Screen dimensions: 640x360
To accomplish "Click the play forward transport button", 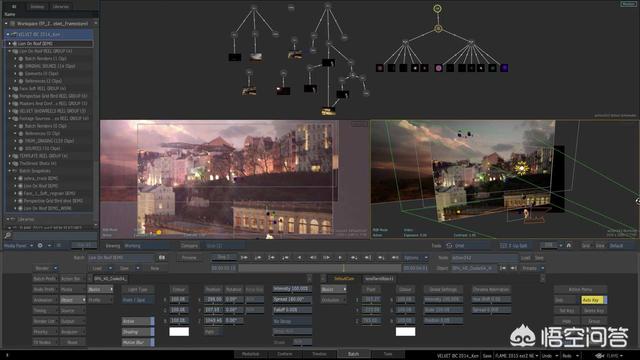I will pyautogui.click(x=340, y=258).
